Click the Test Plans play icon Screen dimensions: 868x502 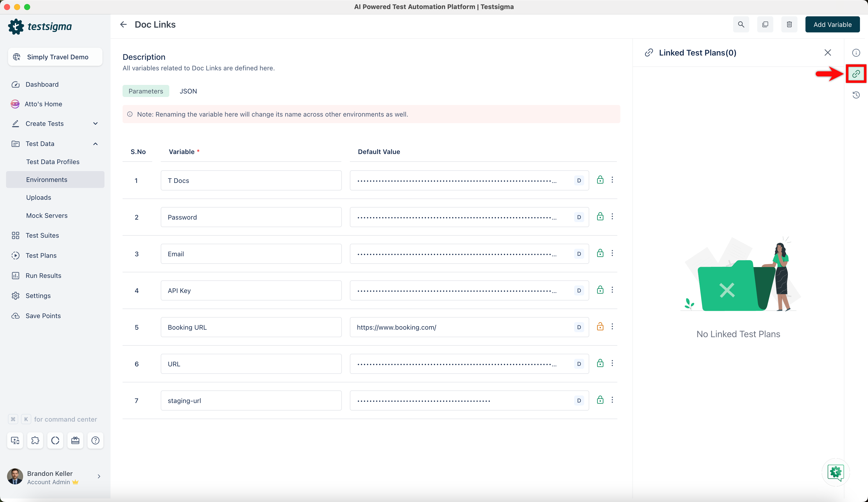[16, 255]
